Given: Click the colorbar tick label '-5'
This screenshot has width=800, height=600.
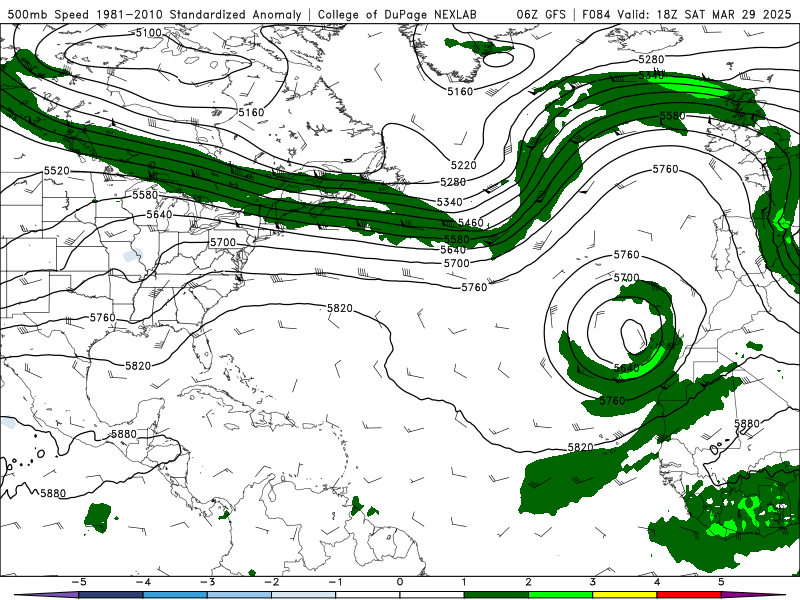Looking at the screenshot, I should [79, 582].
